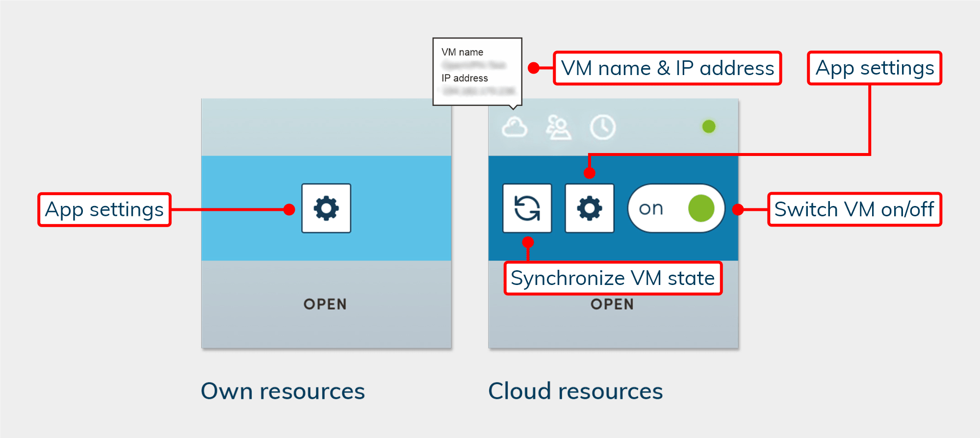Click the 'Own resources' heading
Viewport: 980px width, 438px height.
(283, 391)
